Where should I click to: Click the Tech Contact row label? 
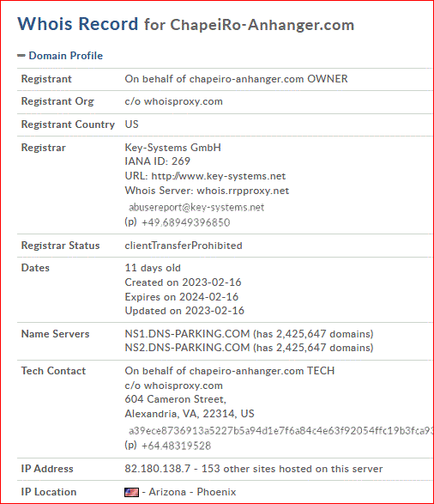54,371
